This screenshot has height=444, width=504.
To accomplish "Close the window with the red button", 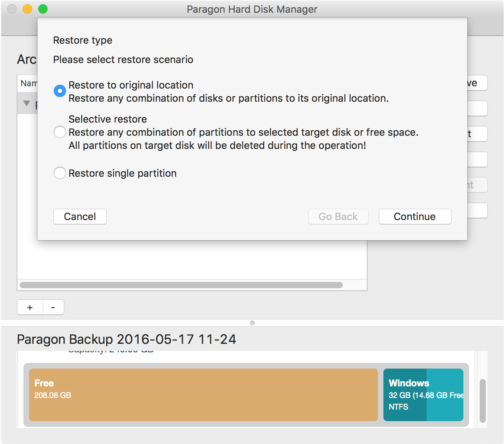I will (12, 9).
